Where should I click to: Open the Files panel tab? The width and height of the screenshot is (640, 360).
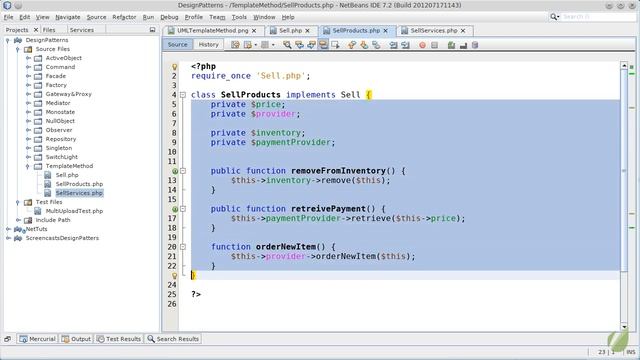pyautogui.click(x=49, y=30)
